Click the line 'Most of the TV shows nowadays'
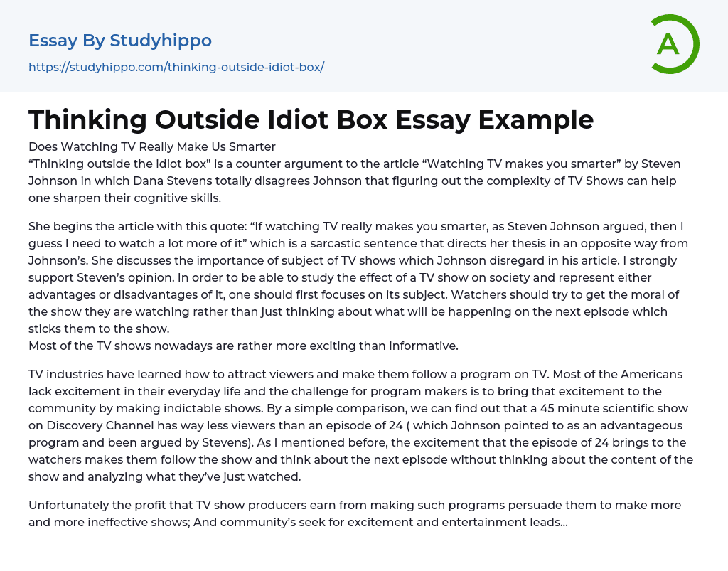The image size is (728, 571). coord(243,346)
